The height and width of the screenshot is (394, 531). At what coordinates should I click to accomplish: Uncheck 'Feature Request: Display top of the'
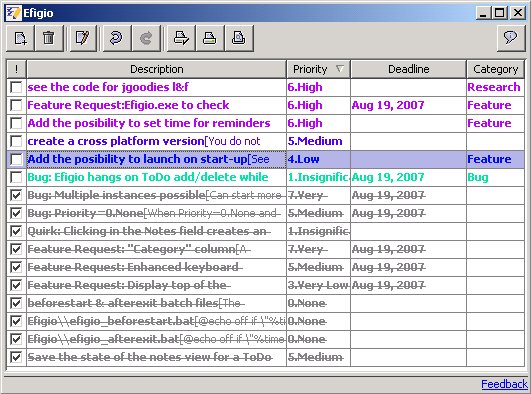[x=16, y=285]
